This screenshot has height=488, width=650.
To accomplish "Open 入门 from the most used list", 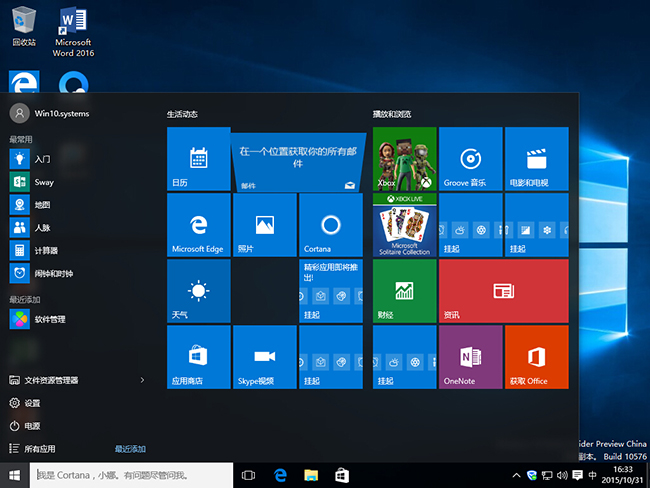I will coord(78,159).
